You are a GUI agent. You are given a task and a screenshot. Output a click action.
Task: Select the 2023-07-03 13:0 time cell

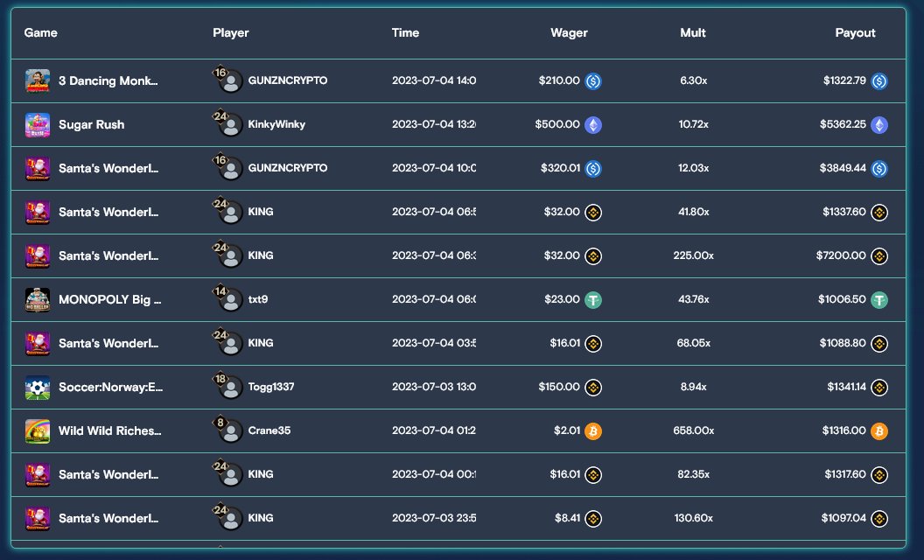point(434,387)
